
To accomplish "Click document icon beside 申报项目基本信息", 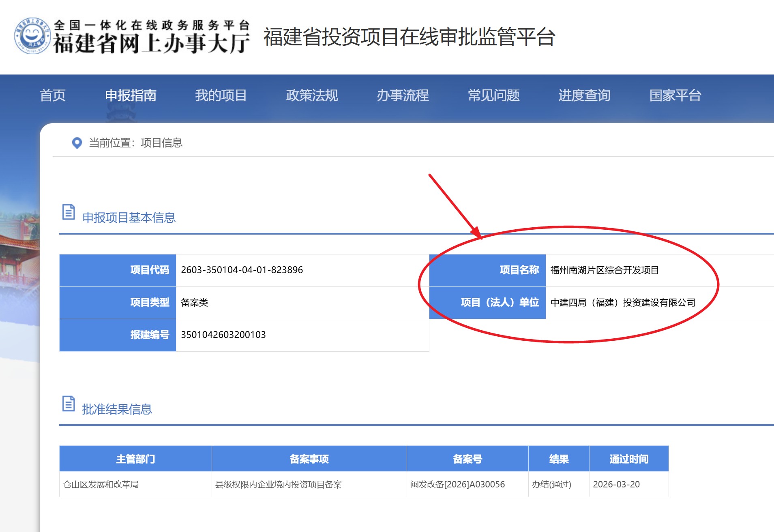I will coord(69,212).
